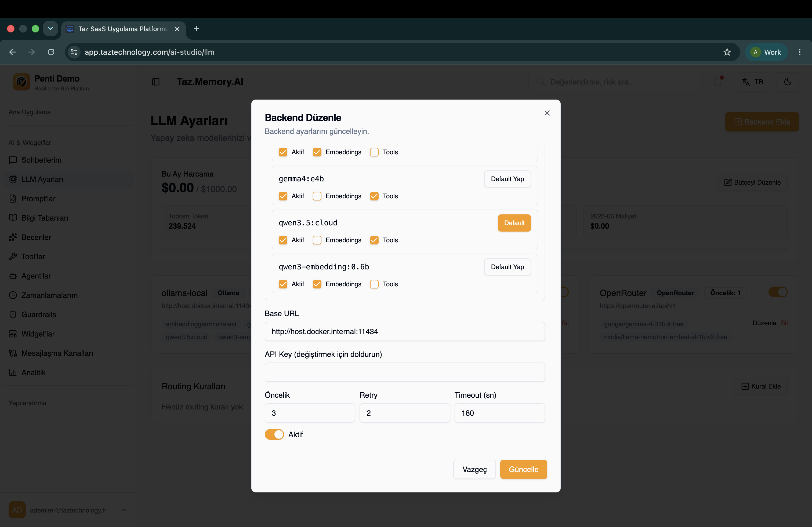Navigate to Analitik page
812x527 pixels.
coord(69,372)
